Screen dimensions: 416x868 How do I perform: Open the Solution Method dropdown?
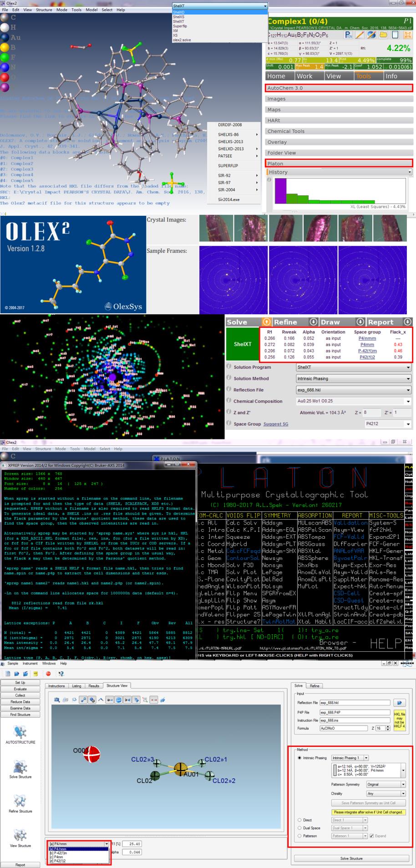(354, 378)
